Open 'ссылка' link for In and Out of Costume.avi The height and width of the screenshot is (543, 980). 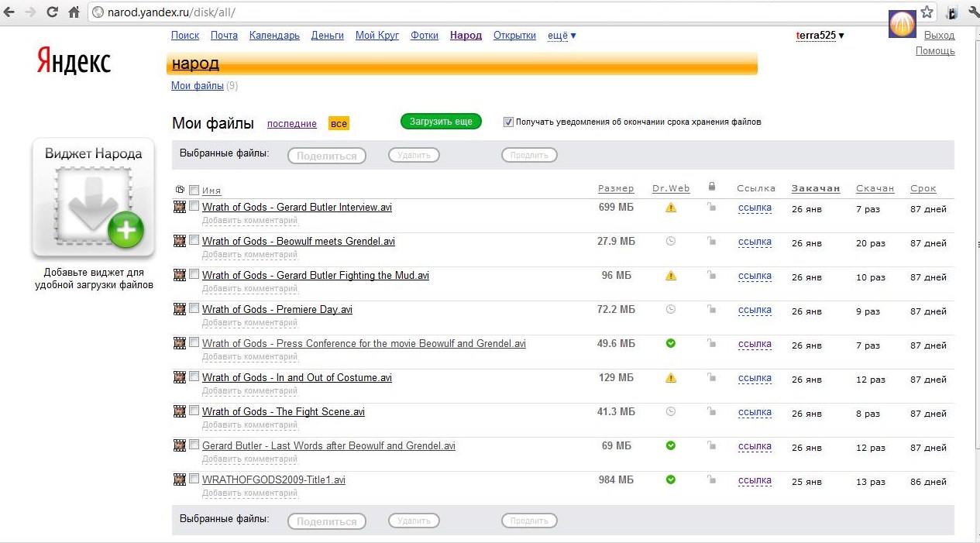coord(755,378)
